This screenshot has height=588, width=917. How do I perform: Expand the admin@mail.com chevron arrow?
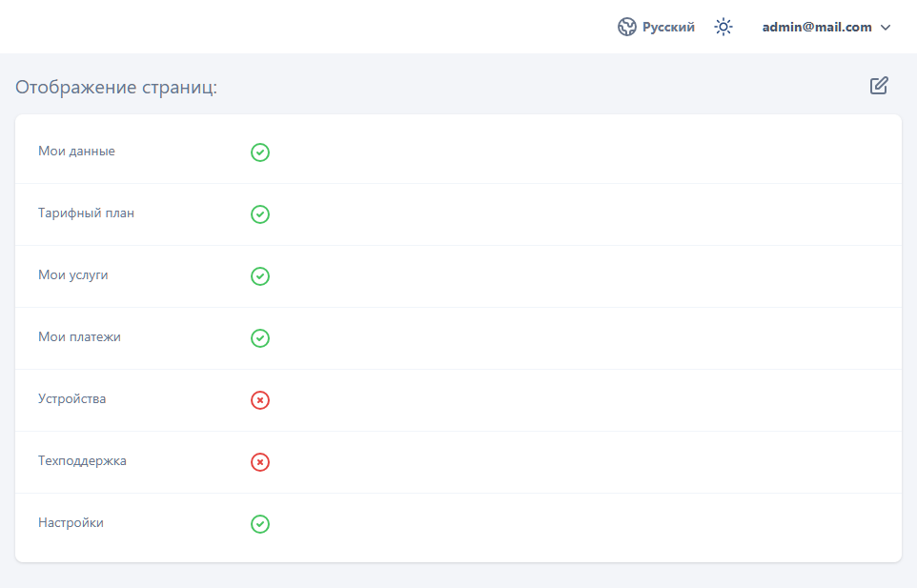point(886,28)
